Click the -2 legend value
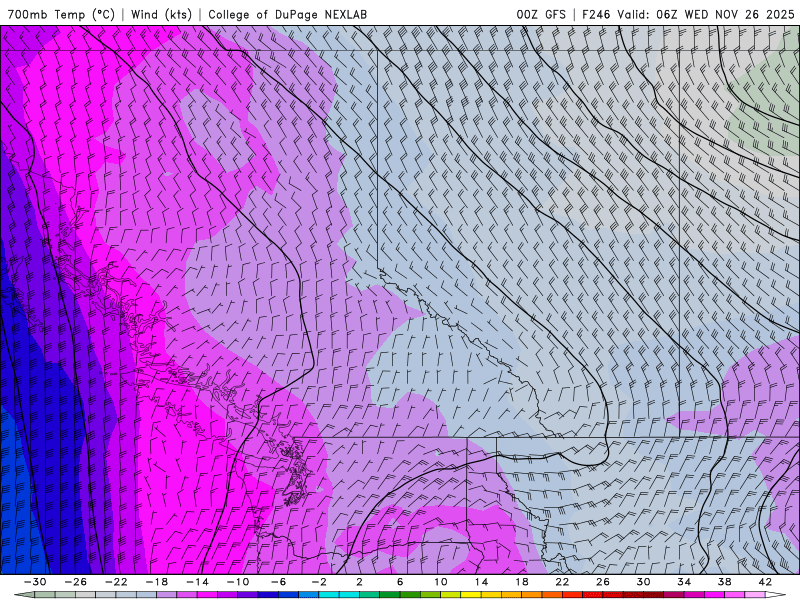 tap(319, 582)
